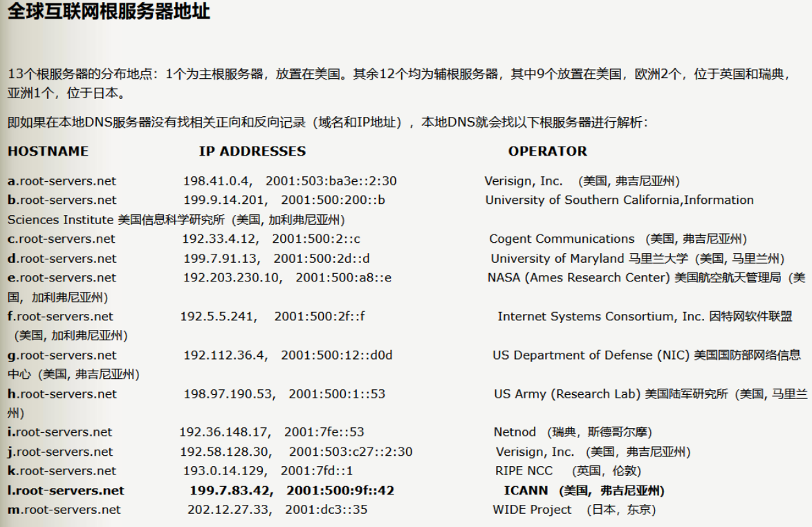Click operator WIDE Project
Screen dimensions: 812x527
tap(533, 510)
